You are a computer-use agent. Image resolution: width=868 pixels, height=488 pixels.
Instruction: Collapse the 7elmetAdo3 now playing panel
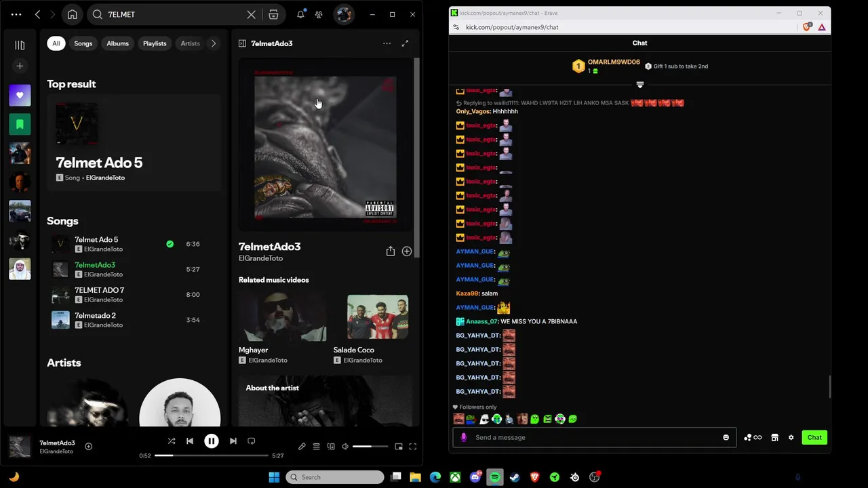[242, 43]
